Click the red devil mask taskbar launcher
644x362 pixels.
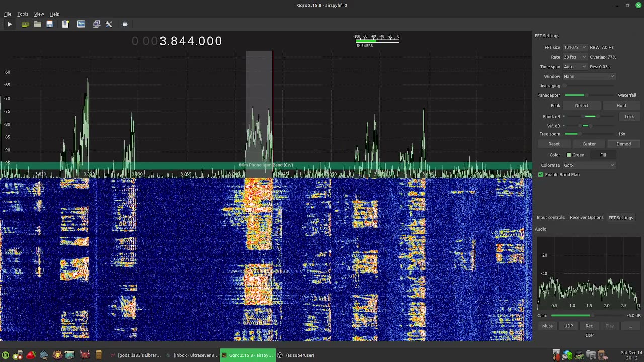tap(85, 355)
